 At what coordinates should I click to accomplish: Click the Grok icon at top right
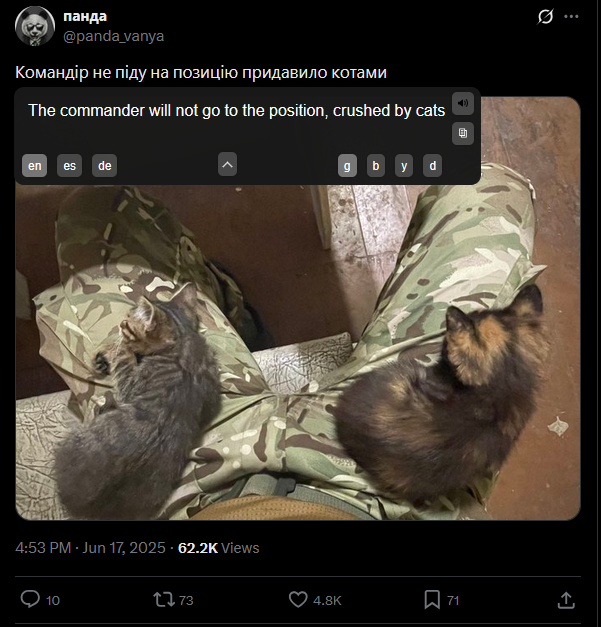(545, 17)
